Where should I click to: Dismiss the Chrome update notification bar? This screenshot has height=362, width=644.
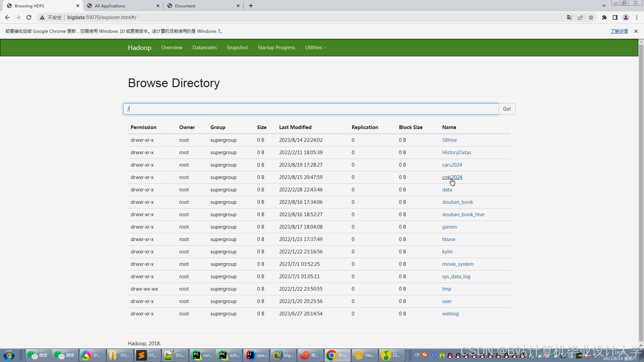(636, 31)
